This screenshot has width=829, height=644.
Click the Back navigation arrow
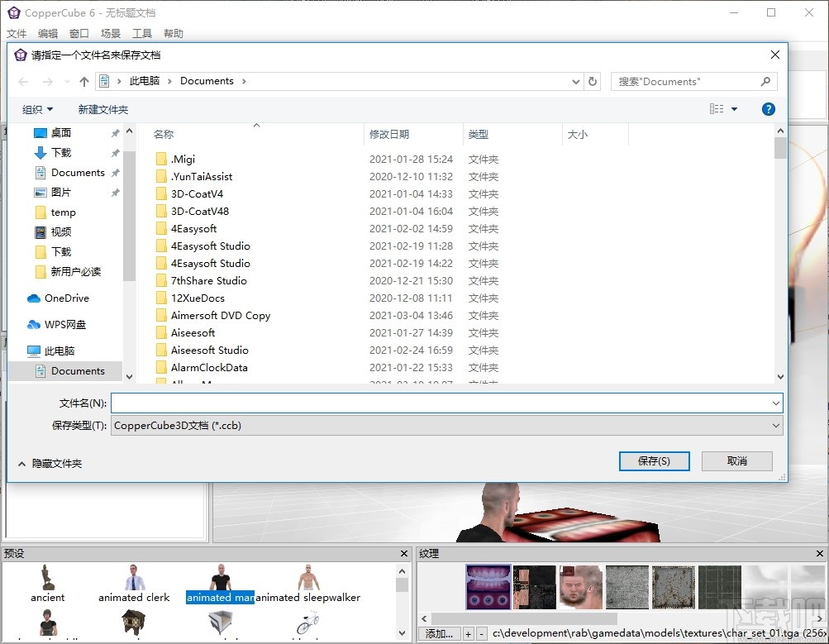[x=23, y=81]
